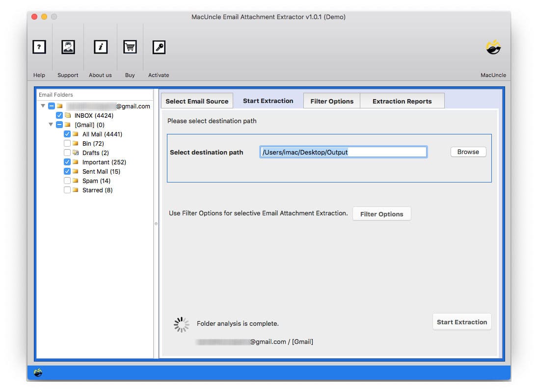Browse for a destination folder

(467, 152)
